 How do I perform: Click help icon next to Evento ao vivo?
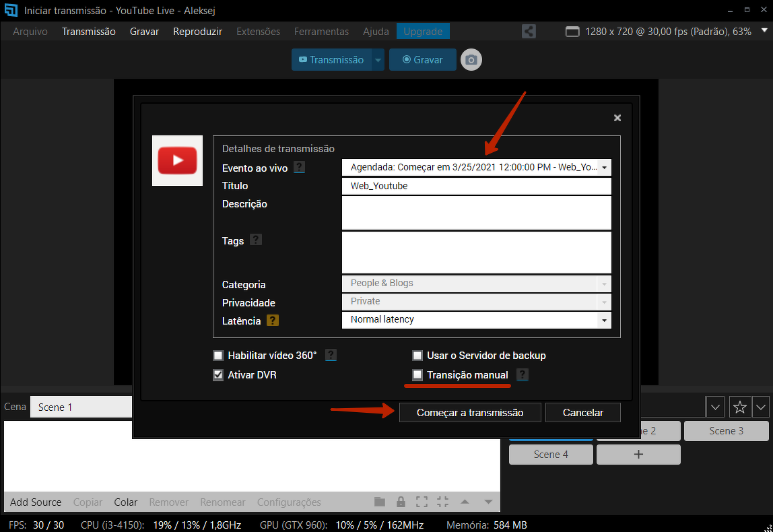300,168
